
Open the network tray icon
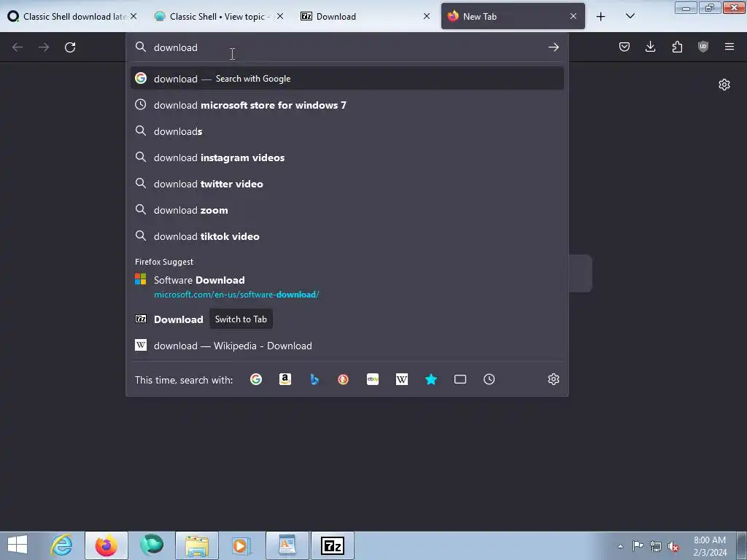pyautogui.click(x=656, y=546)
